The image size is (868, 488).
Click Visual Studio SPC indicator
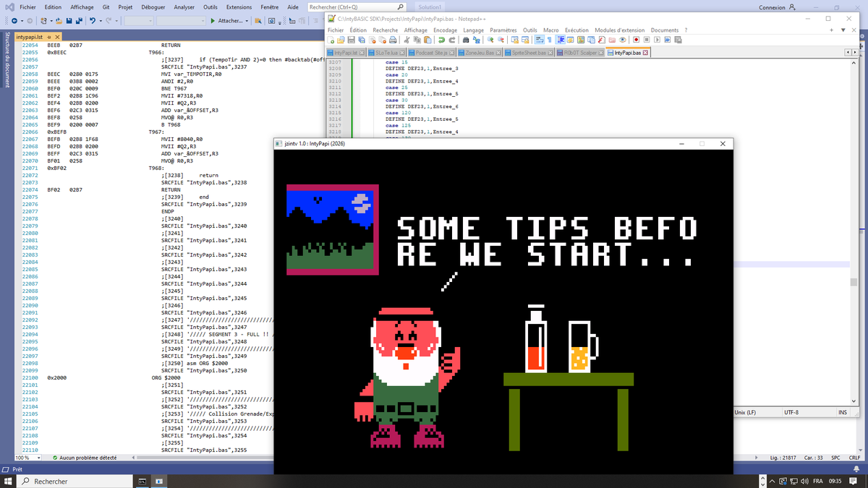coord(835,458)
